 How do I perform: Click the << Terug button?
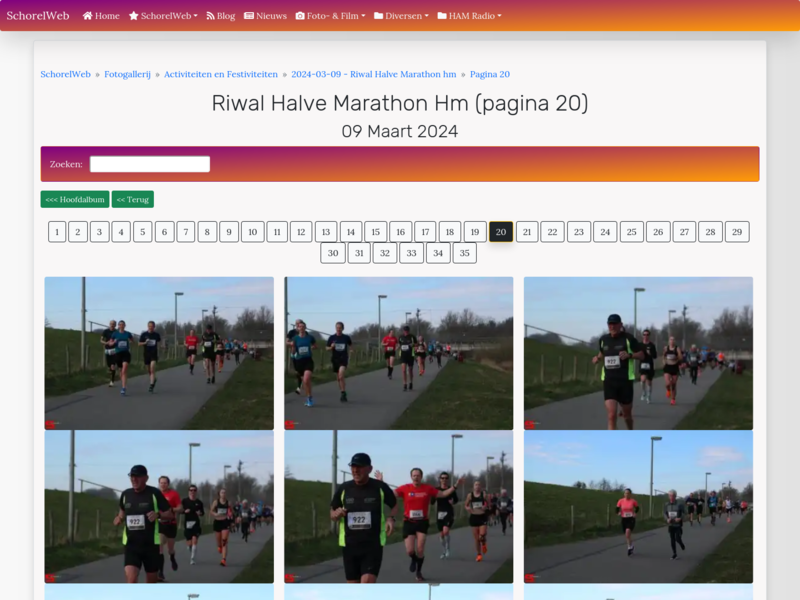[x=133, y=199]
